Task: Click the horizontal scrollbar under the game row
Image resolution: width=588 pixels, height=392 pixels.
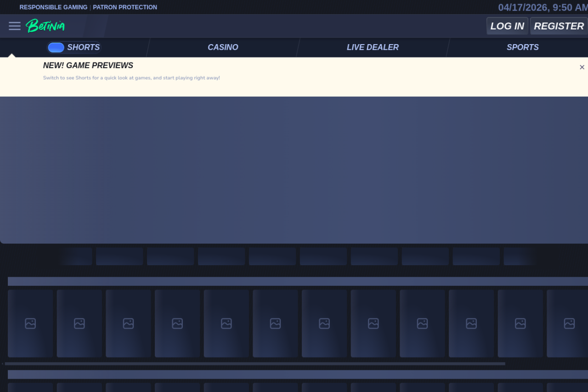Action: (255, 364)
